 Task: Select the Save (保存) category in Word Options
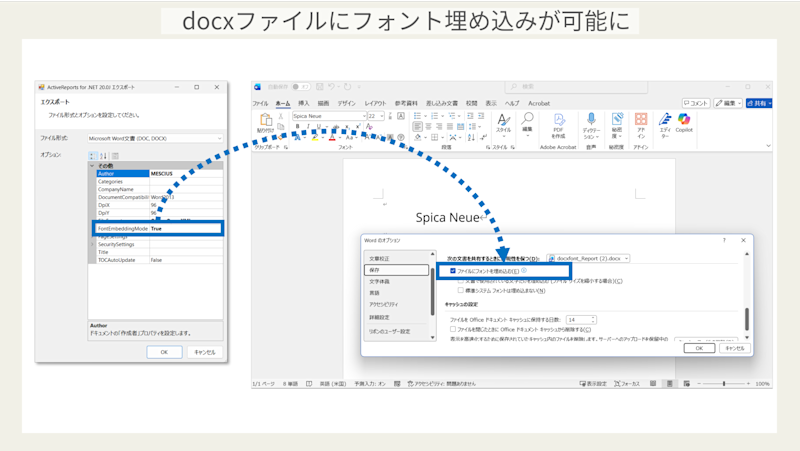(x=396, y=270)
